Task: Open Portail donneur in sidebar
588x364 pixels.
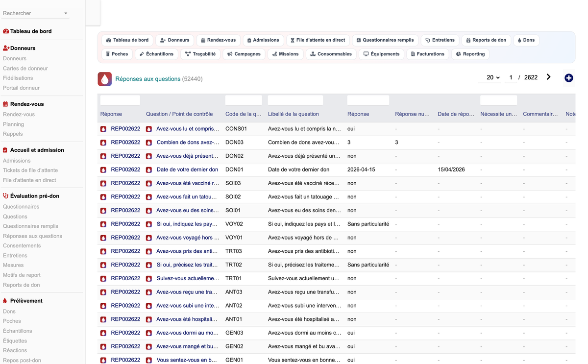Action: pos(22,88)
